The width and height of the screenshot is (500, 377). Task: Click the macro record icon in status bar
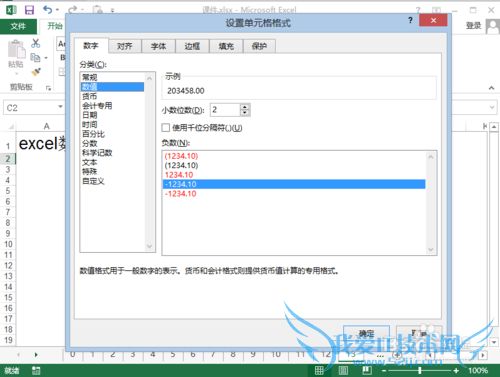pos(36,370)
